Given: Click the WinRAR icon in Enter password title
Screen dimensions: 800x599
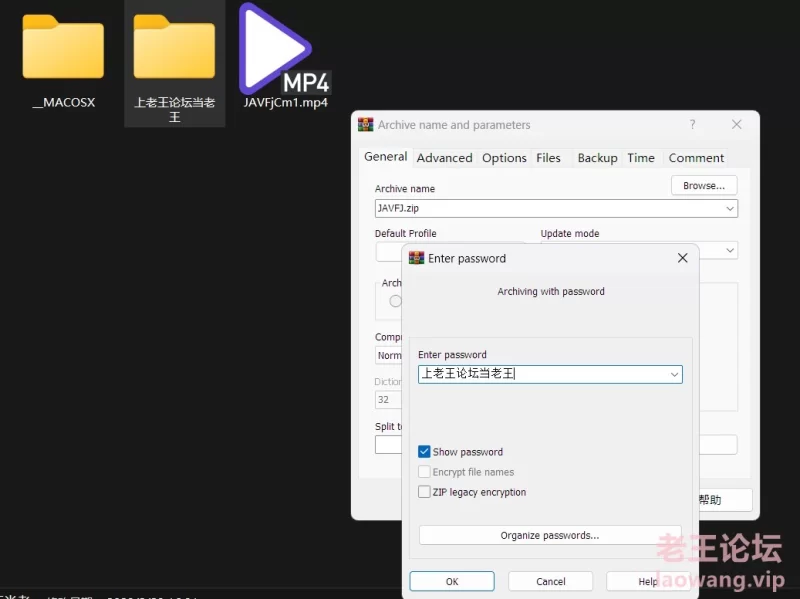Looking at the screenshot, I should point(416,258).
